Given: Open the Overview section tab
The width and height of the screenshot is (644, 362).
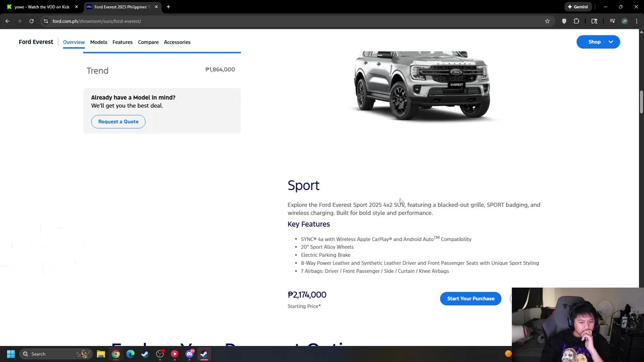Looking at the screenshot, I should [x=73, y=42].
